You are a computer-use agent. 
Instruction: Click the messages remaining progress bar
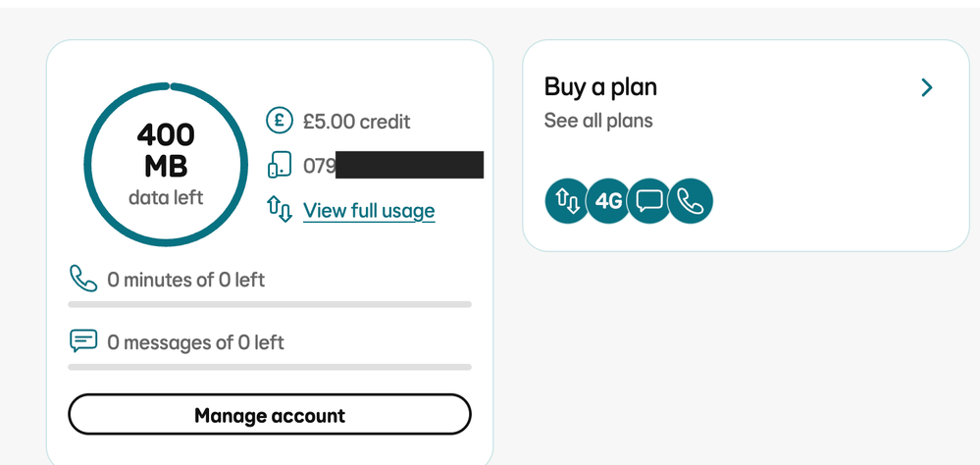tap(270, 367)
